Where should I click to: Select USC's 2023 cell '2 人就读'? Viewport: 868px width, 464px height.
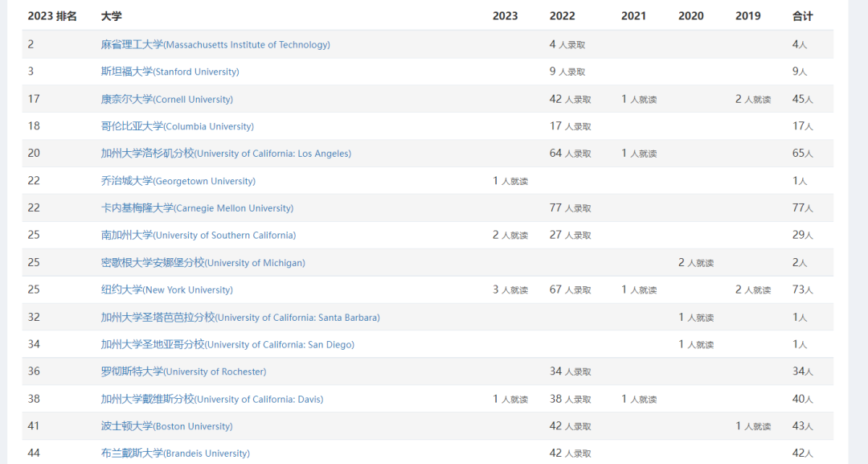pyautogui.click(x=510, y=235)
